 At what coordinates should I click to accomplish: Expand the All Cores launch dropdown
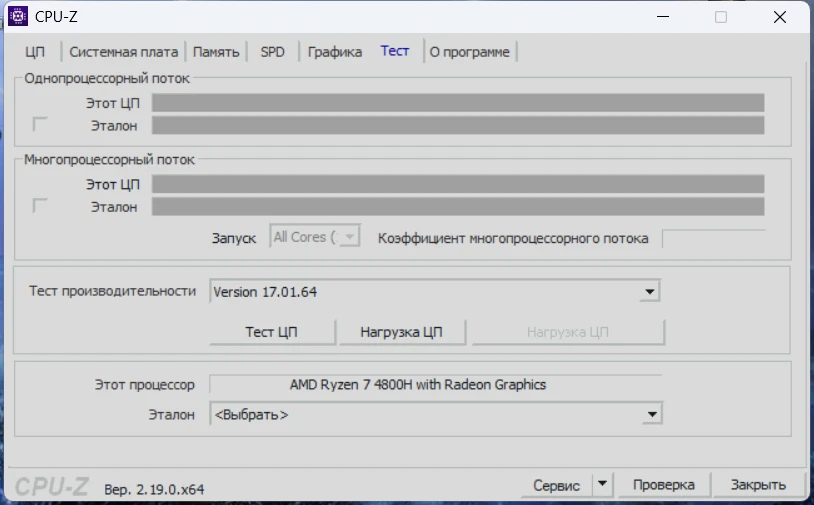pos(348,237)
